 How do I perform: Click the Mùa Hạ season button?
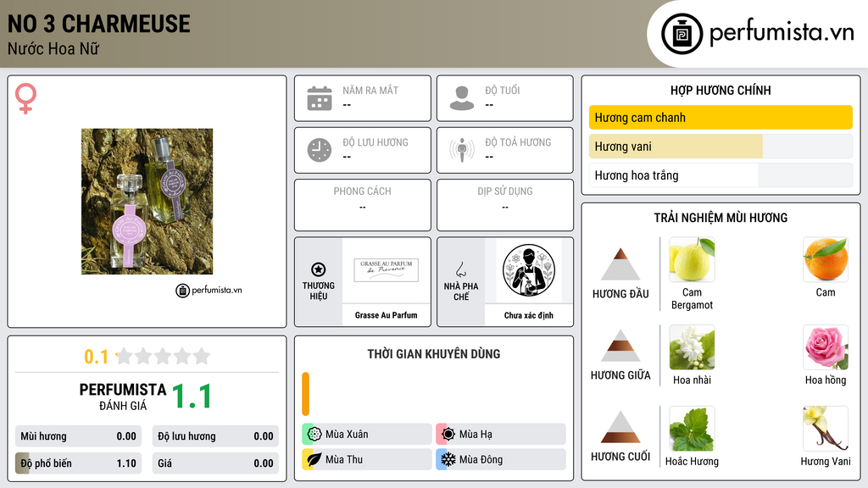click(501, 435)
